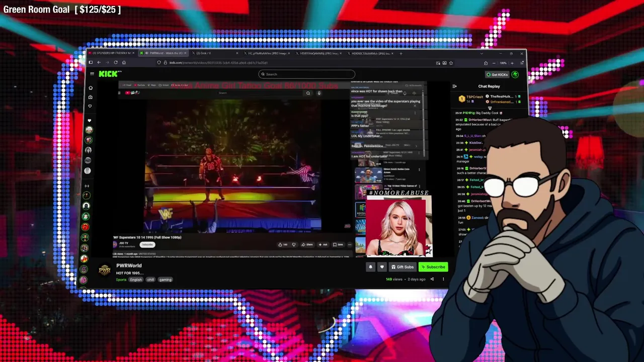Share the video using the share icon
Image resolution: width=644 pixels, height=362 pixels.
coord(432,279)
